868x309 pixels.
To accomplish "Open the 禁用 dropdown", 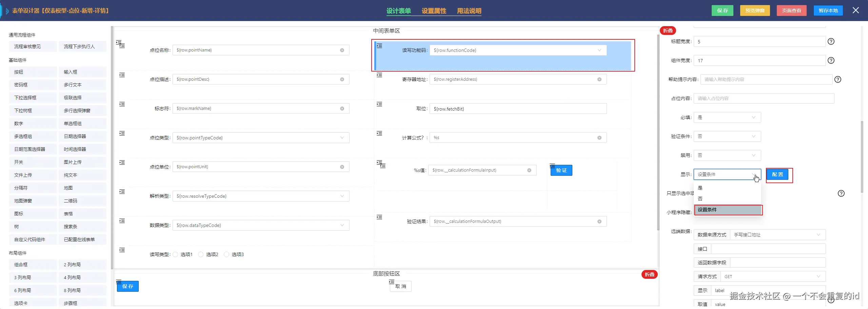I will (x=727, y=155).
